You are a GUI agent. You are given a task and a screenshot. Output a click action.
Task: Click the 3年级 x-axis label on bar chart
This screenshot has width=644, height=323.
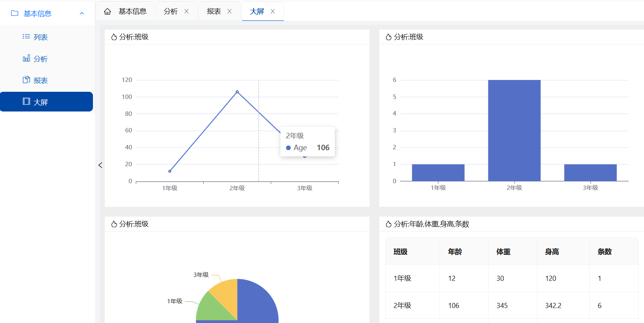(x=590, y=188)
